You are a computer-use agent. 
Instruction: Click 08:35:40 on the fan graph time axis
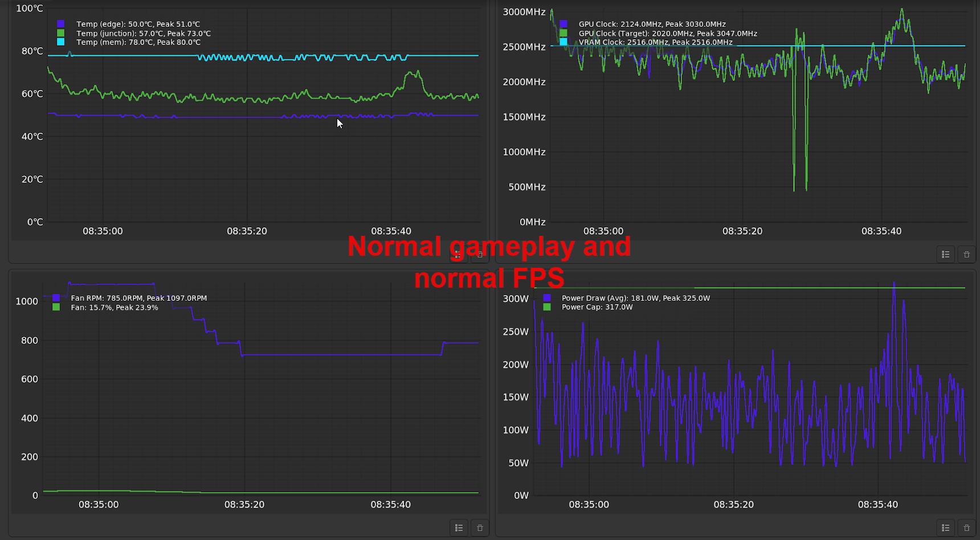click(x=390, y=505)
